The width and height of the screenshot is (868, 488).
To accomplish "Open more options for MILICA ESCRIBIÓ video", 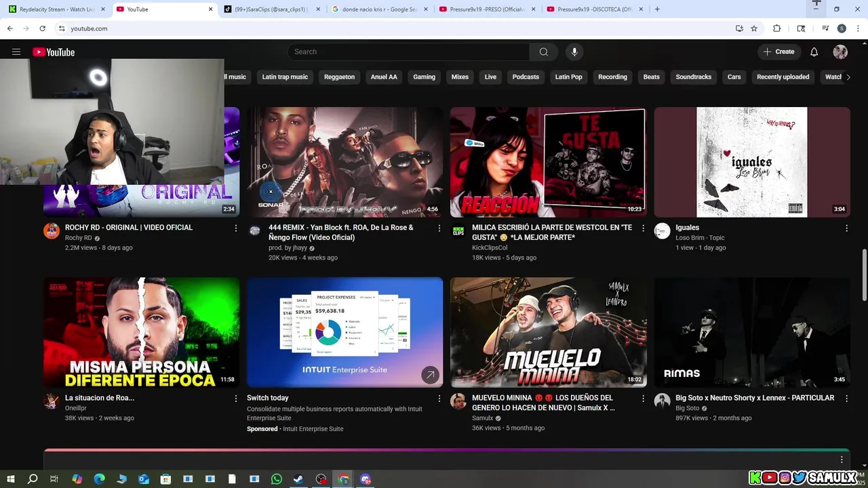I will point(644,228).
